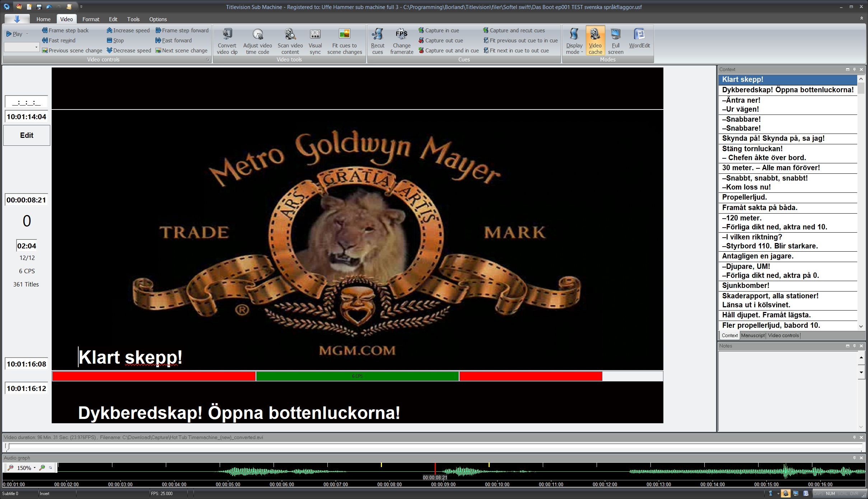Launch Scan video content

(x=290, y=41)
